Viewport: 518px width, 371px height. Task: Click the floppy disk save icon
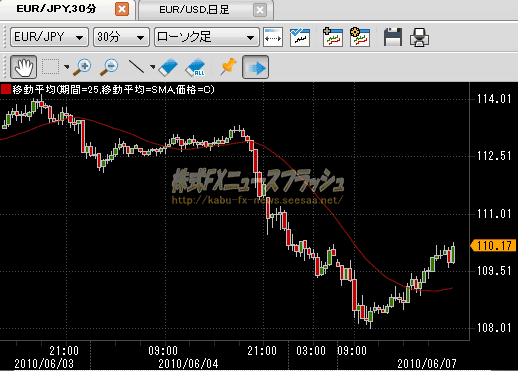pos(393,37)
